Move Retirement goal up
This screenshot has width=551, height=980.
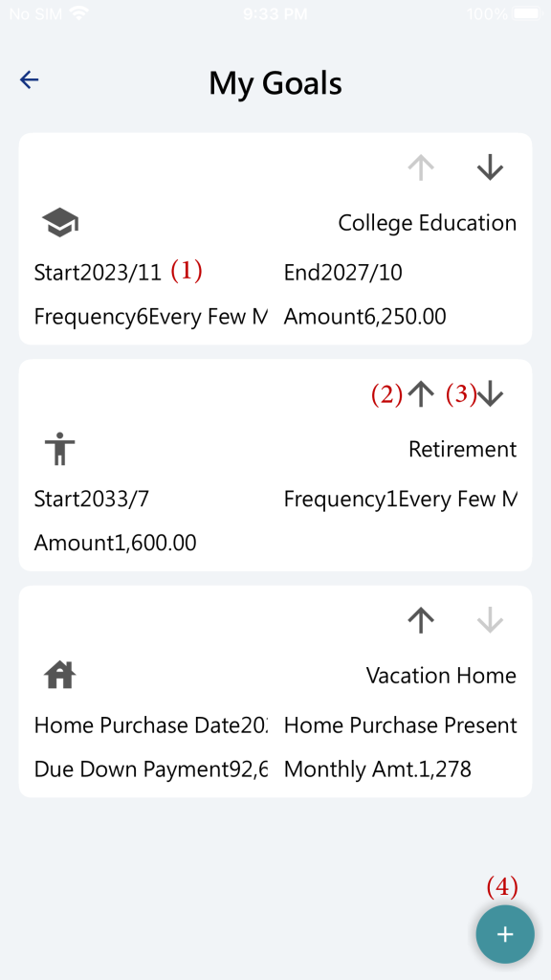[421, 394]
